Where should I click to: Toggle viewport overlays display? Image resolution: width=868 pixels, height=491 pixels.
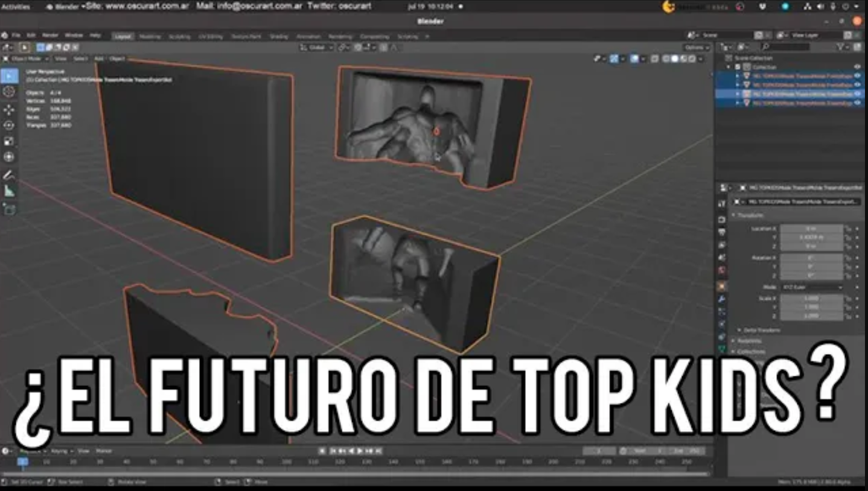click(634, 59)
